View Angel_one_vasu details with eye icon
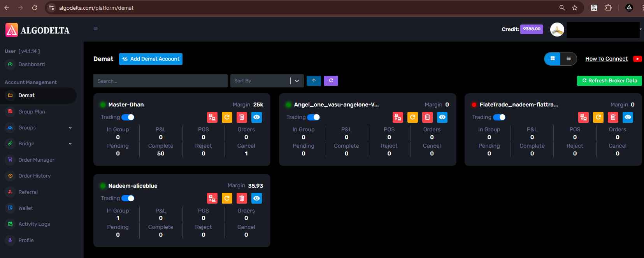 [442, 117]
